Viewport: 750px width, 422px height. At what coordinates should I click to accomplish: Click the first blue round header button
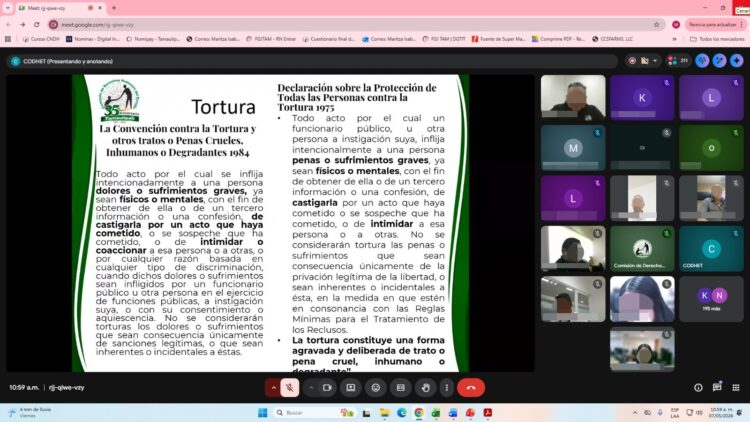tap(702, 61)
